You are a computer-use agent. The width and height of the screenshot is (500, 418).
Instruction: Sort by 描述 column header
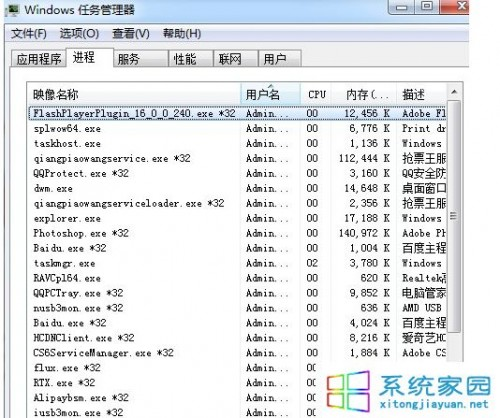click(x=421, y=94)
